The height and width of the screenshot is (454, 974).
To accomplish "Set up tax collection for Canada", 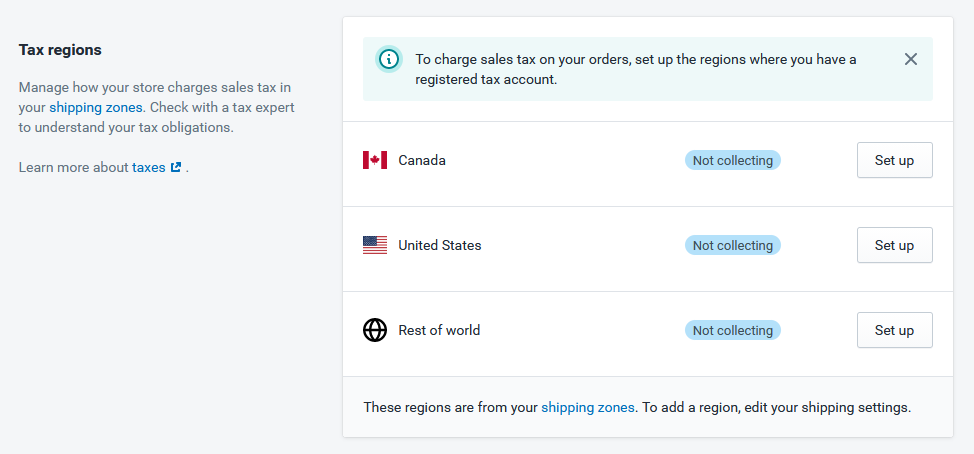I will coord(894,160).
